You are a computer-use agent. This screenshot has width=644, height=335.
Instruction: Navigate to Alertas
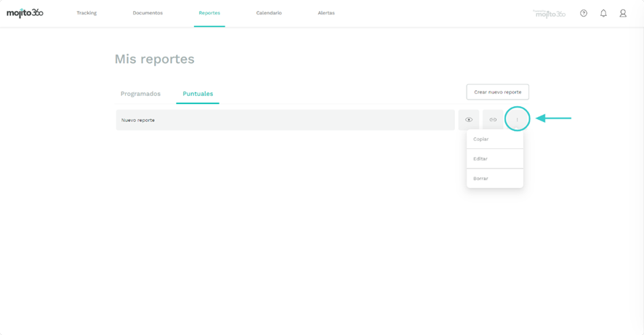pyautogui.click(x=326, y=13)
